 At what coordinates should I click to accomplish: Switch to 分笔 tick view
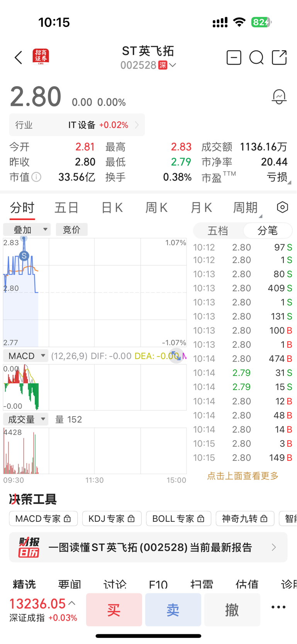pos(267,231)
